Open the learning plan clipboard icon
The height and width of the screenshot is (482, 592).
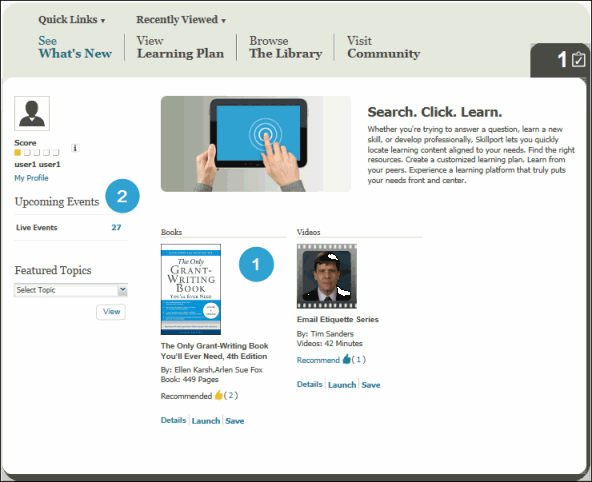pos(578,60)
